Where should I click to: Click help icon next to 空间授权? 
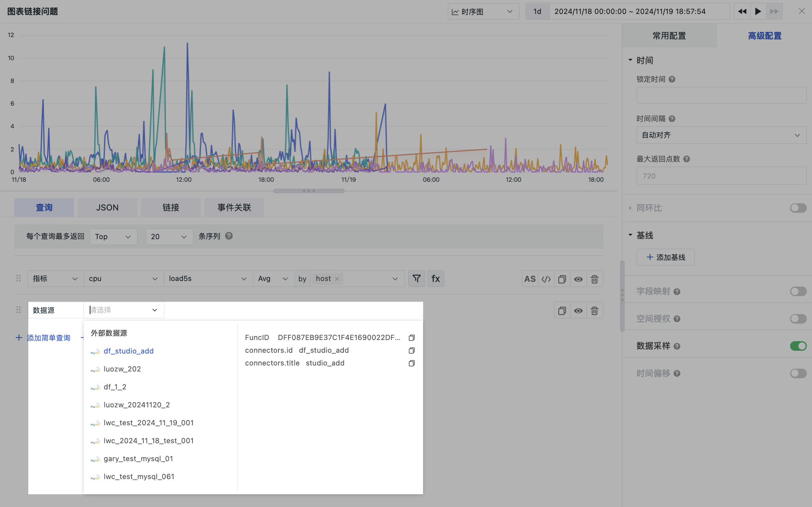tap(677, 319)
